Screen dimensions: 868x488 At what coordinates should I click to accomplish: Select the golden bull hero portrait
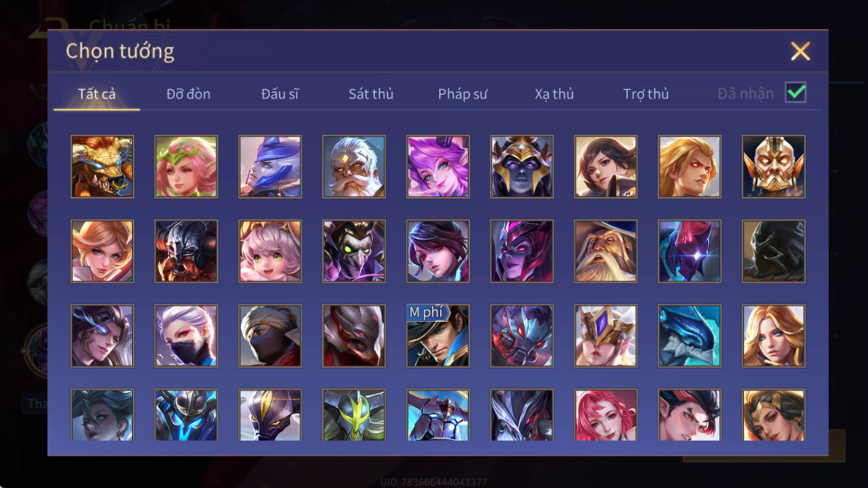coord(102,166)
